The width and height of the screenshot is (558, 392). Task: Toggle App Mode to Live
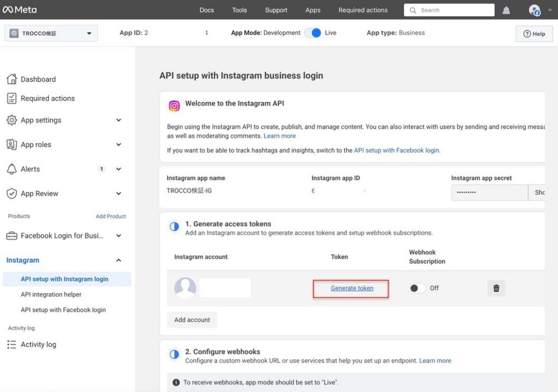point(313,33)
